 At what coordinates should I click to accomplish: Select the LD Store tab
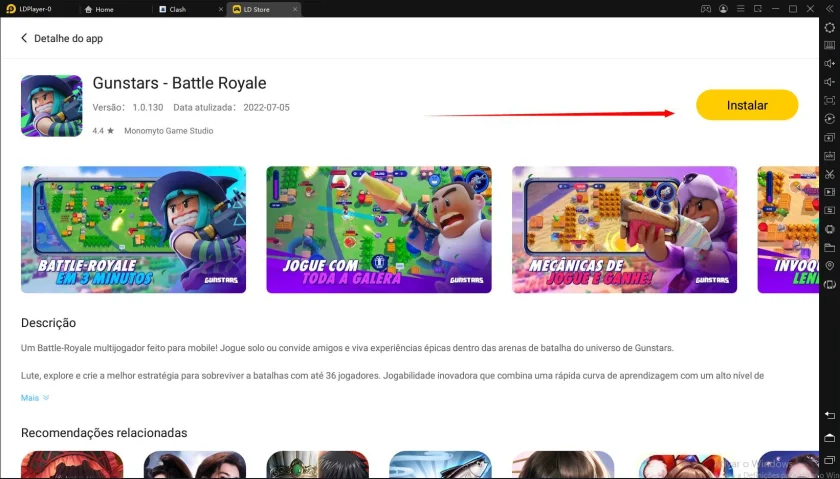click(264, 9)
